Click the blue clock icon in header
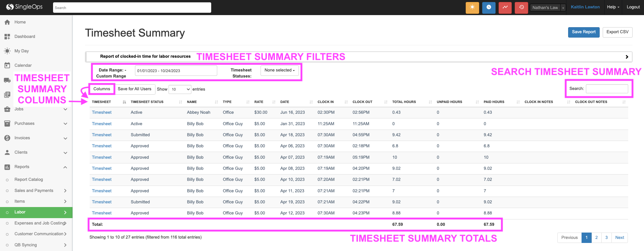The image size is (644, 251). click(489, 7)
